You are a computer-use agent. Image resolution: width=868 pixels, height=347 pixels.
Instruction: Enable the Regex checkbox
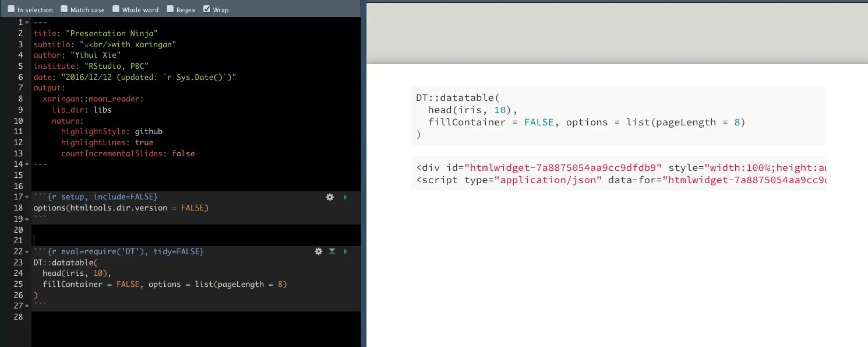tap(170, 9)
